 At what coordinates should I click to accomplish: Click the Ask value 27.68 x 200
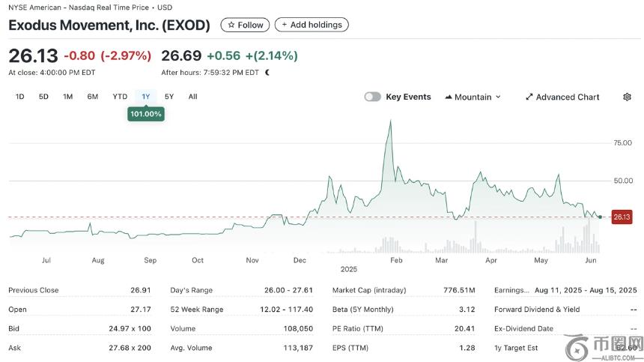(130, 348)
